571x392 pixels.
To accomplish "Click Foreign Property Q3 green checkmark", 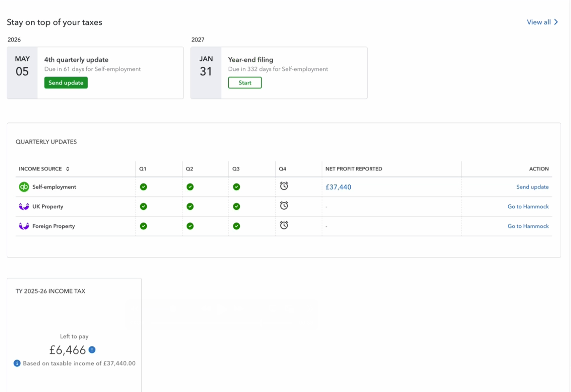I will click(x=236, y=226).
